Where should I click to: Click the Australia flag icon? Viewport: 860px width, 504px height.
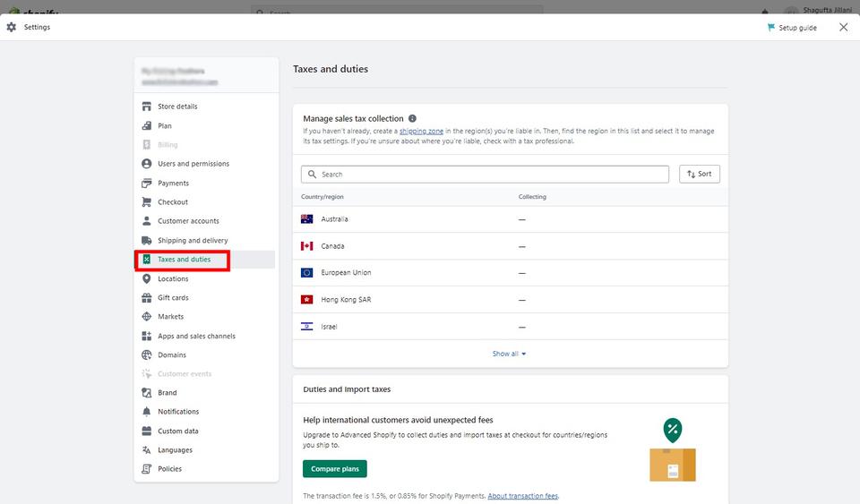pyautogui.click(x=306, y=218)
